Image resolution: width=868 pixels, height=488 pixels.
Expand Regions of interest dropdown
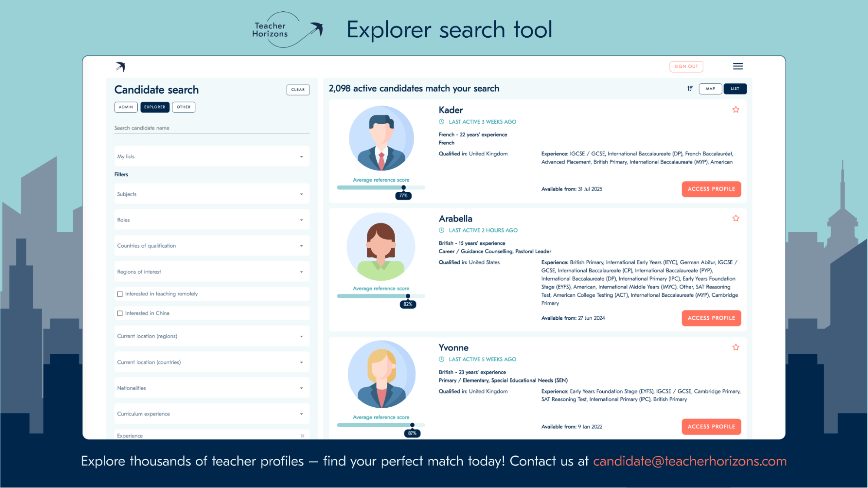pyautogui.click(x=212, y=272)
